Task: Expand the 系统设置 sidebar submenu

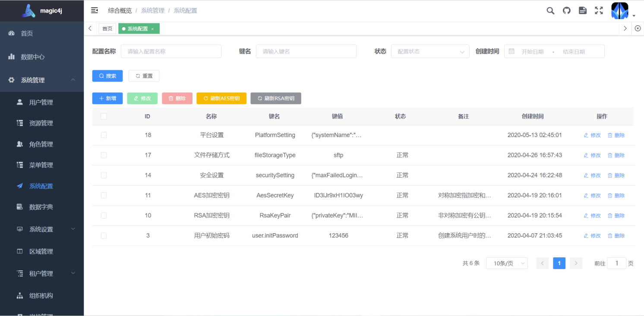Action: click(x=42, y=229)
